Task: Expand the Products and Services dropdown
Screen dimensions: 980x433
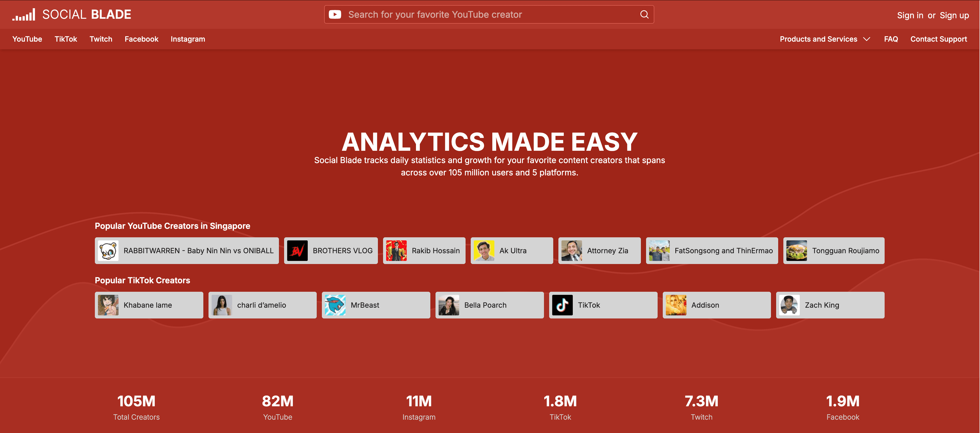Action: 818,39
